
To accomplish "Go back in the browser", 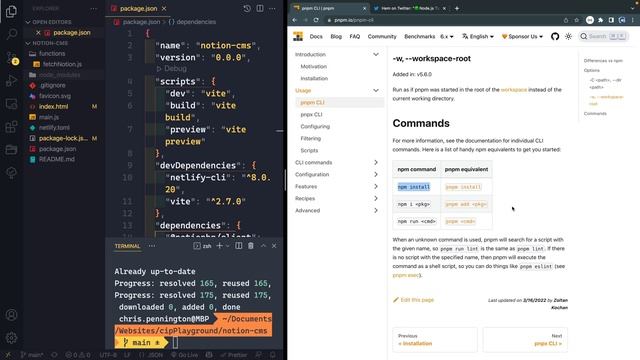I will click(295, 20).
